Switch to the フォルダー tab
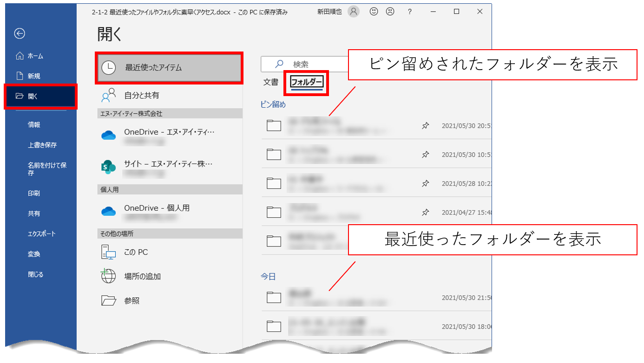Image resolution: width=644 pixels, height=363 pixels. click(x=306, y=83)
